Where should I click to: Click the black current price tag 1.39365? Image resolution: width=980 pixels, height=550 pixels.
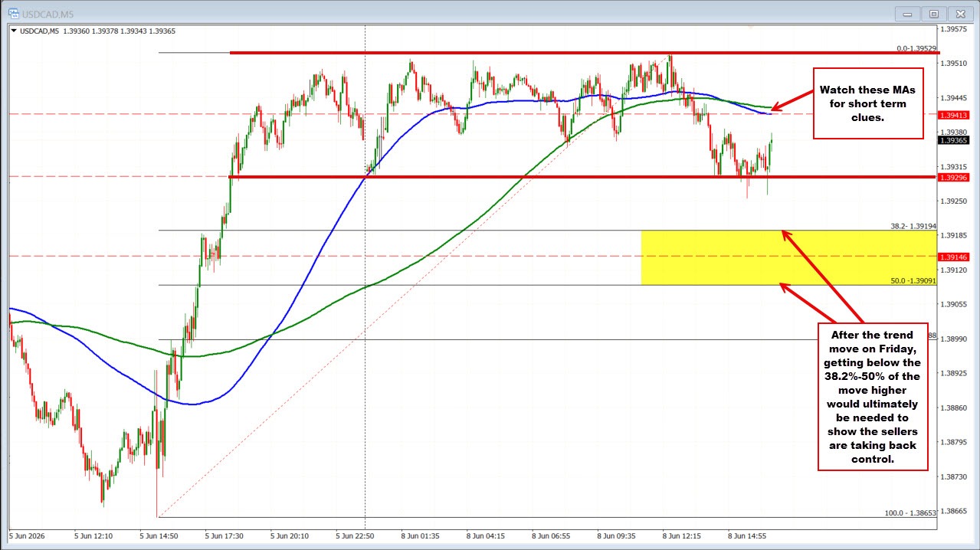tap(955, 139)
